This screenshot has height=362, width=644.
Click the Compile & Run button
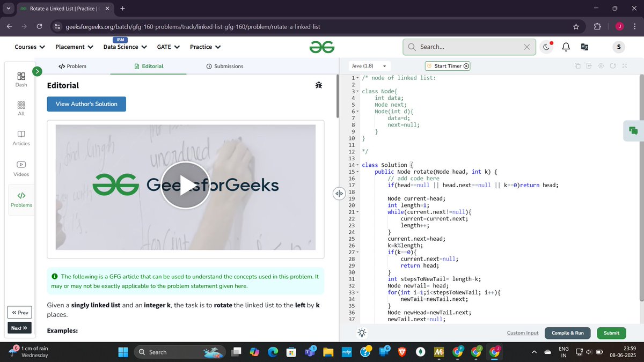[567, 333]
